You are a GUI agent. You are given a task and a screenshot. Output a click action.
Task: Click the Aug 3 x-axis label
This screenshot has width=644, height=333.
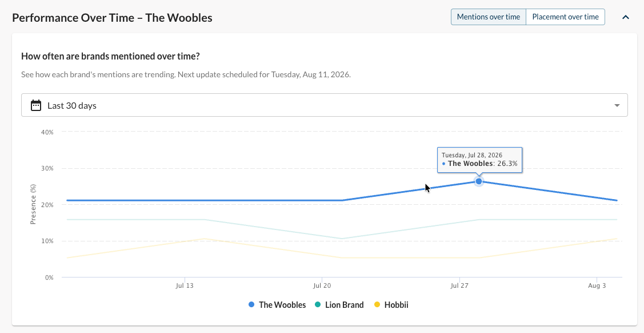(x=597, y=286)
